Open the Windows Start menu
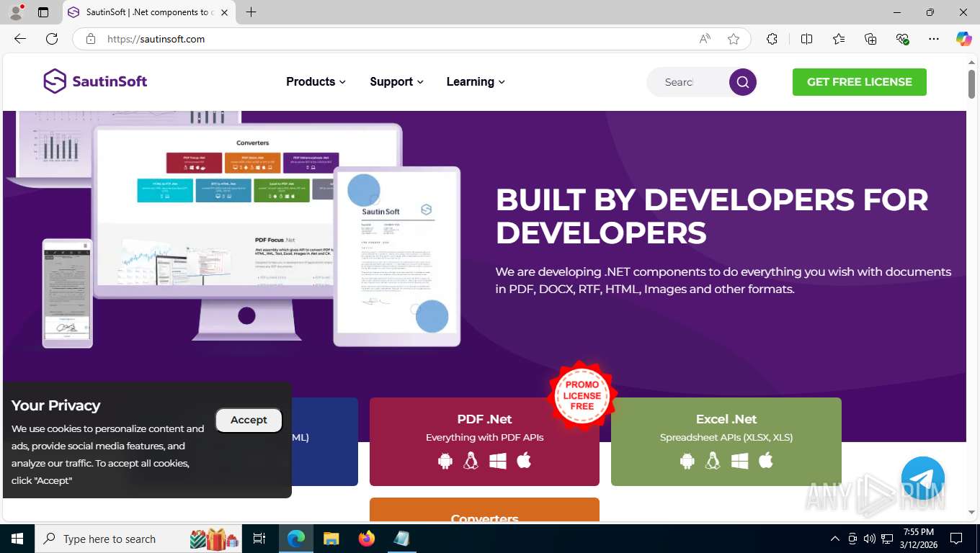 coord(17,539)
